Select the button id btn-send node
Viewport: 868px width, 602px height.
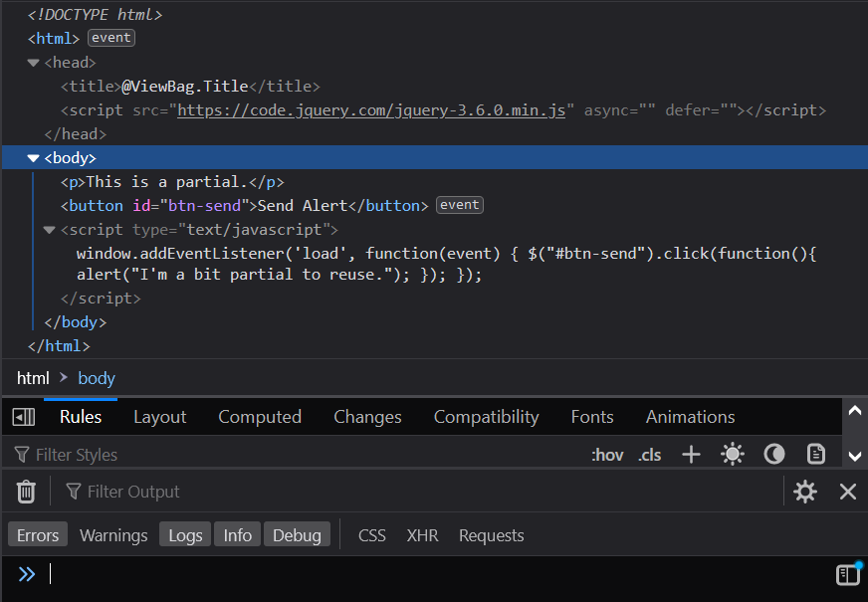[245, 206]
